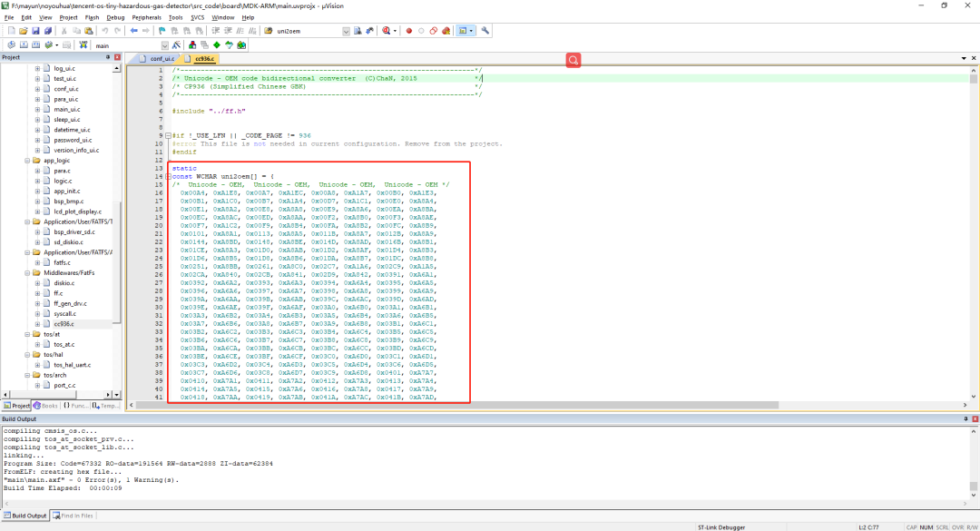
Task: Open Manage Run-Time Environment green diamond
Action: click(x=217, y=45)
